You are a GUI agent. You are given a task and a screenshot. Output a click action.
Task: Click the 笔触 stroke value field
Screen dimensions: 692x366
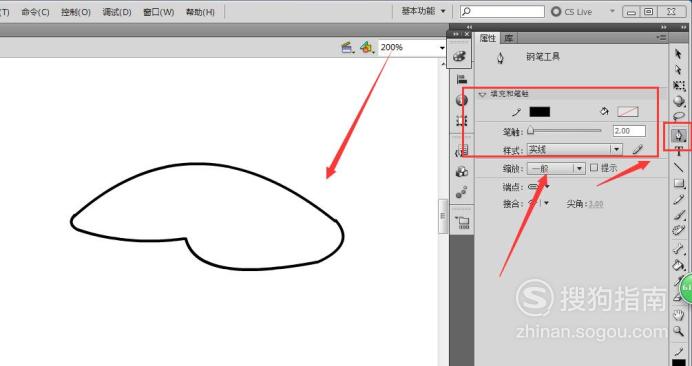pyautogui.click(x=629, y=131)
